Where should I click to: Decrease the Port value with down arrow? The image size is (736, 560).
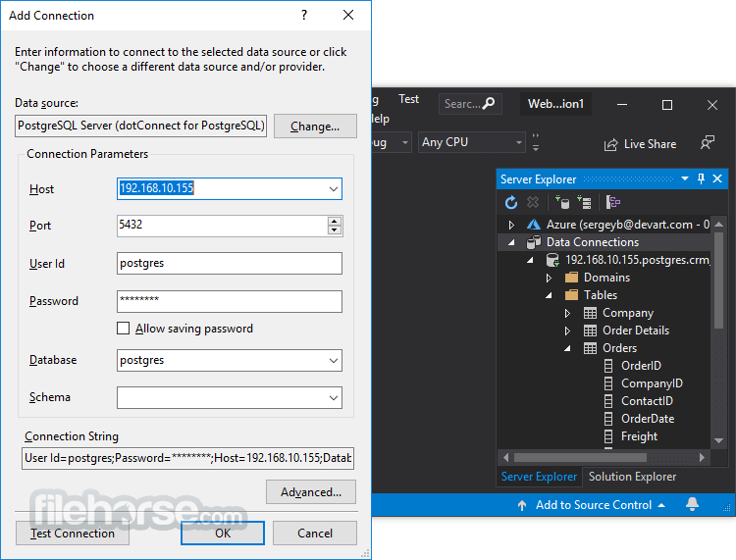tap(335, 230)
